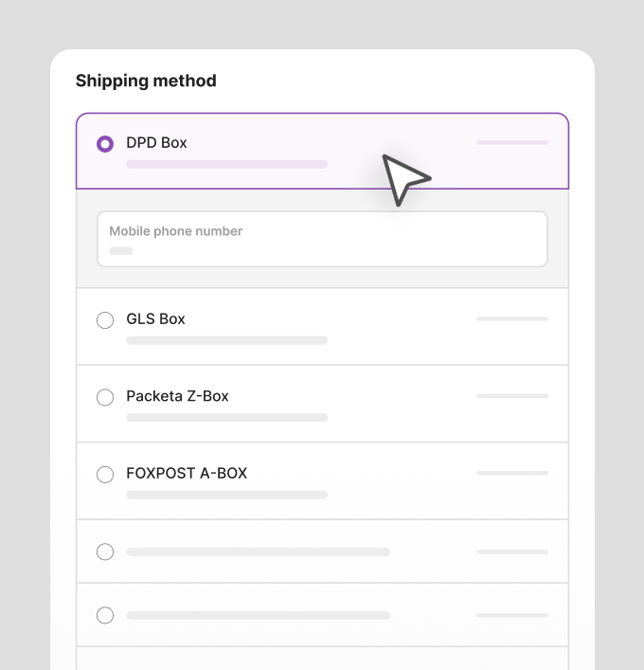Select the first unlabeled shipping radio button

click(x=105, y=552)
